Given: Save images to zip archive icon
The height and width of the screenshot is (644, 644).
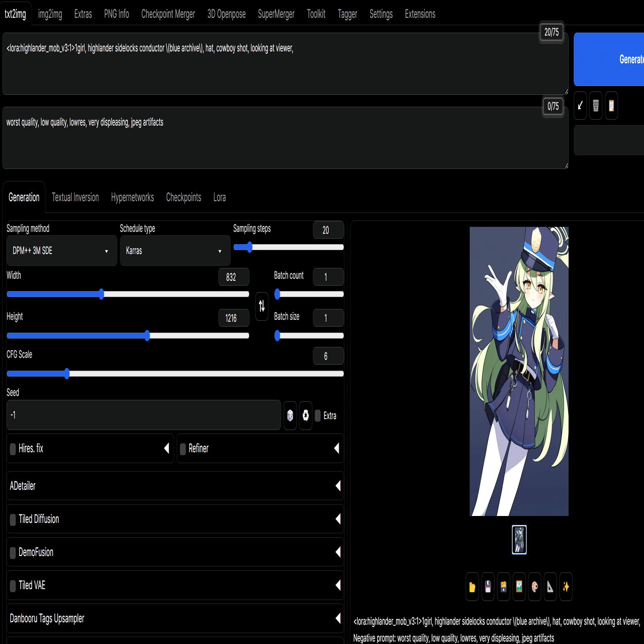Looking at the screenshot, I should point(504,587).
